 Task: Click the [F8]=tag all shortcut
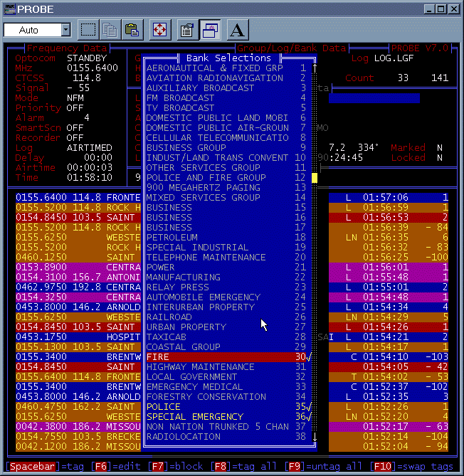click(243, 466)
